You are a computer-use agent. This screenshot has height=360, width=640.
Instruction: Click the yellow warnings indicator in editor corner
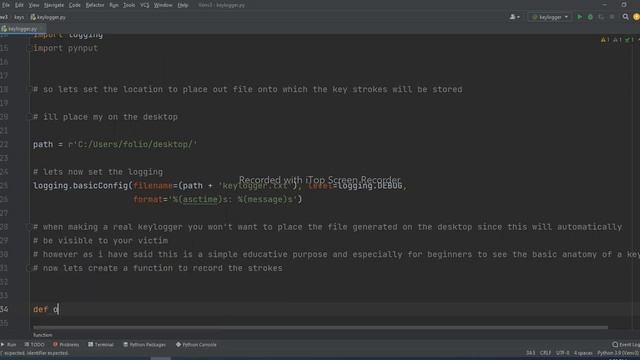pos(605,40)
